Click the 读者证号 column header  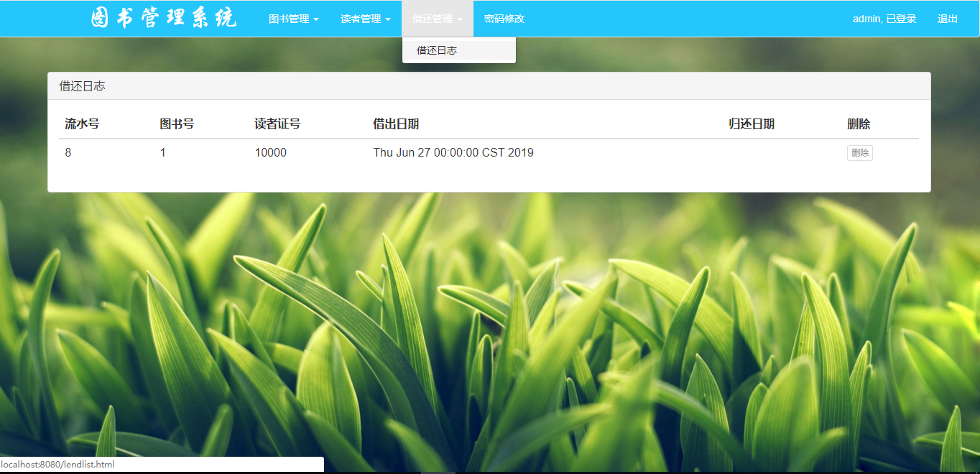277,124
